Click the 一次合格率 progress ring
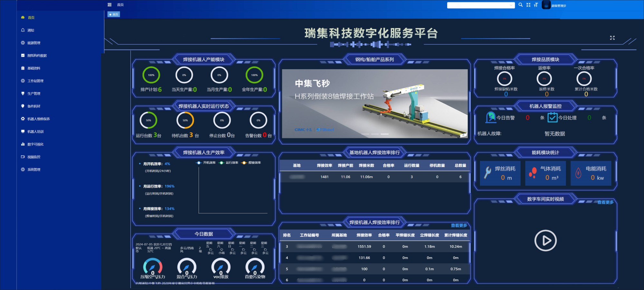 tap(584, 79)
